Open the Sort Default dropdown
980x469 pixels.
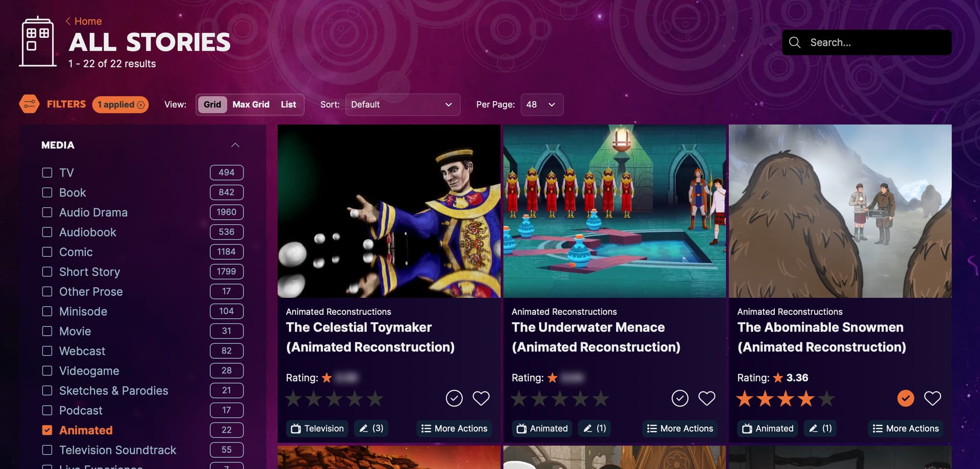(403, 105)
